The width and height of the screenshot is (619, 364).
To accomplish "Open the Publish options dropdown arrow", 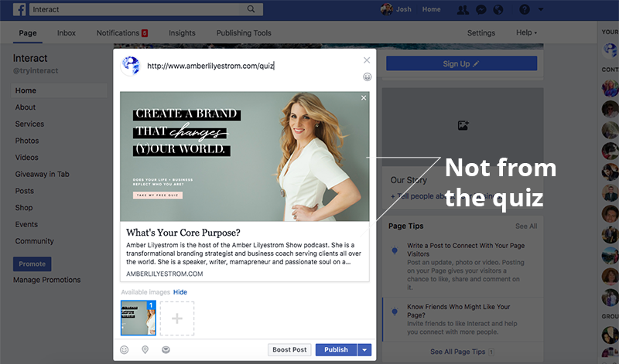I will (x=364, y=350).
